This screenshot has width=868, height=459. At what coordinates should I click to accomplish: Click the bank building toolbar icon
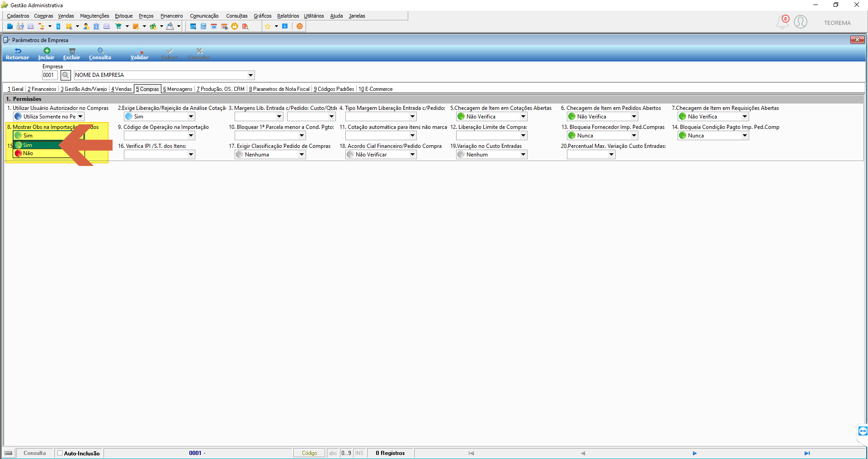coord(96,26)
